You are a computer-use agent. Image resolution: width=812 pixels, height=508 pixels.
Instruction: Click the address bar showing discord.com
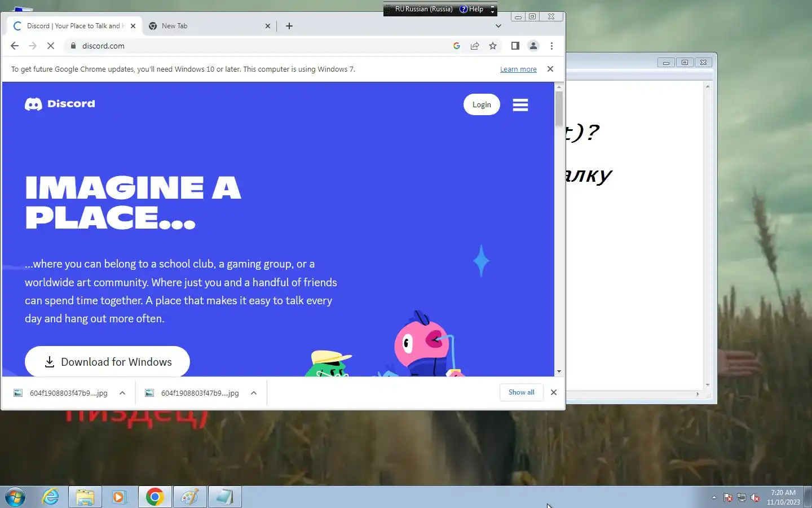[259, 46]
